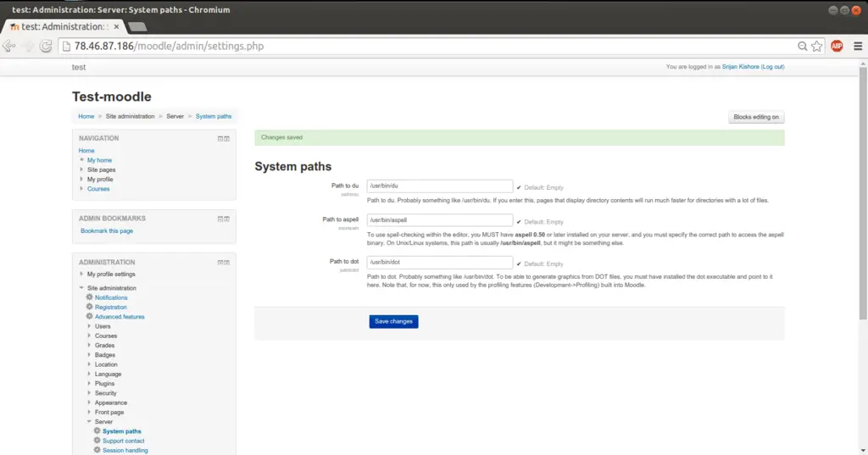Expand Site pages in Navigation
868x455 pixels.
(81, 169)
